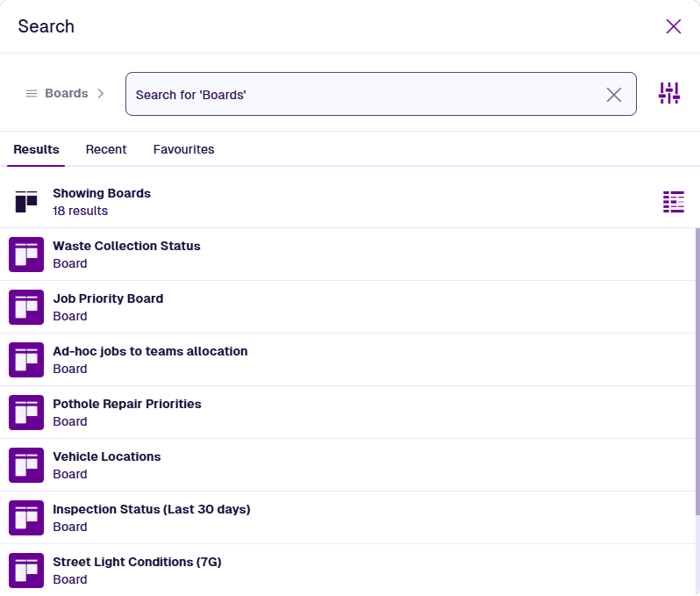The image size is (700, 596).
Task: Click the Showing Boards header icon
Action: pos(26,202)
